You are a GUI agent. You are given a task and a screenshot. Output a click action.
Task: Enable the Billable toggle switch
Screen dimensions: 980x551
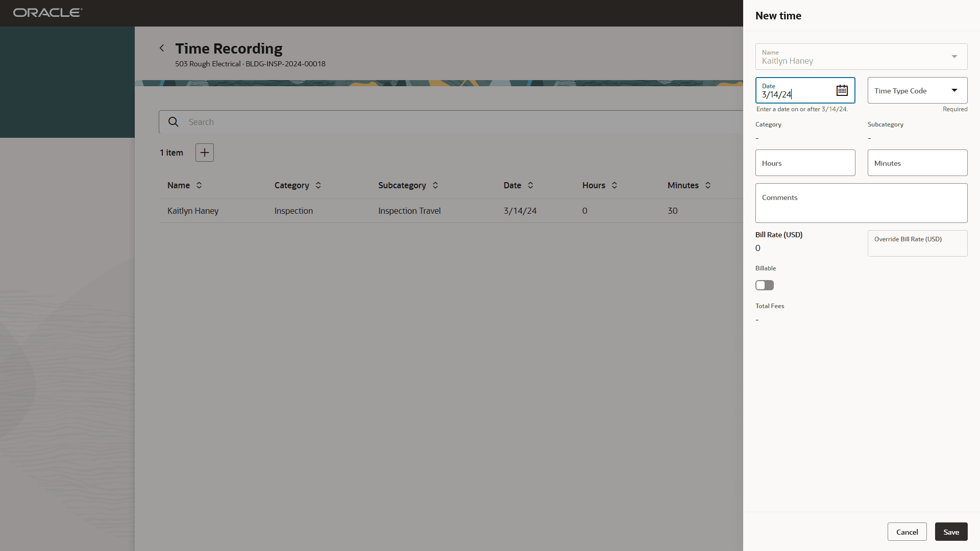(765, 285)
